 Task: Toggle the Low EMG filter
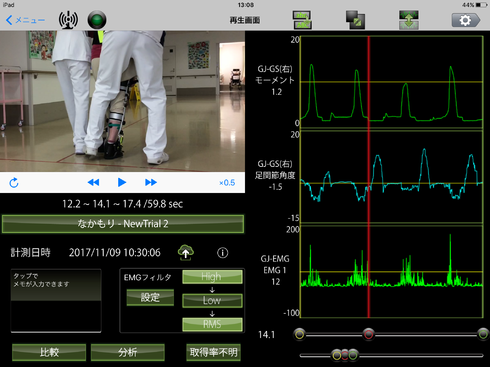[x=212, y=300]
